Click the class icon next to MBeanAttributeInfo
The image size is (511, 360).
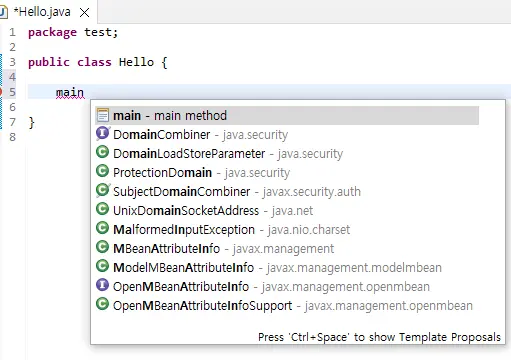(x=102, y=247)
